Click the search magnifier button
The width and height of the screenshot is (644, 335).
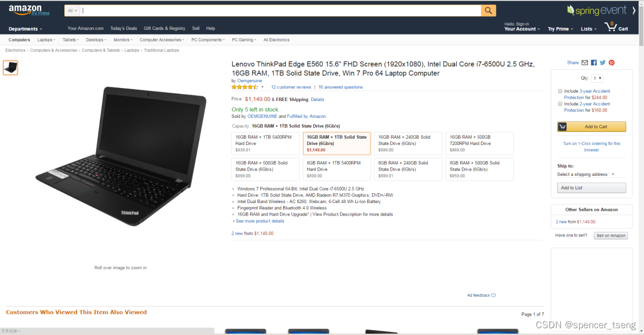(x=488, y=10)
